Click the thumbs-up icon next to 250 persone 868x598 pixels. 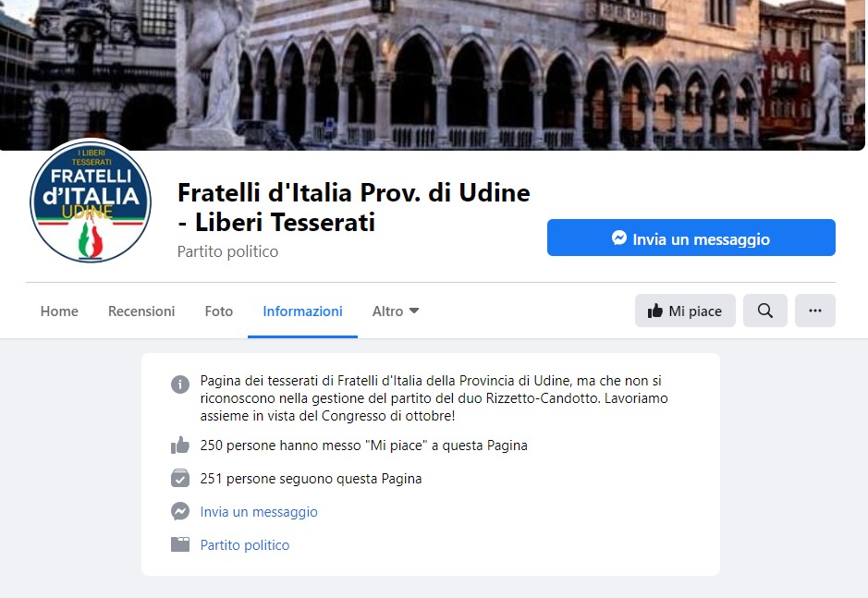180,445
